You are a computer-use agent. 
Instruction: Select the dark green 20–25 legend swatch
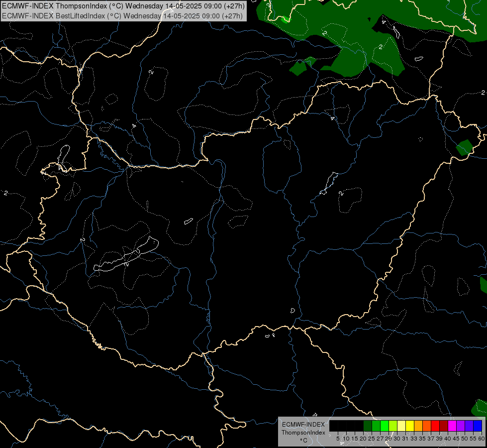tap(368, 426)
